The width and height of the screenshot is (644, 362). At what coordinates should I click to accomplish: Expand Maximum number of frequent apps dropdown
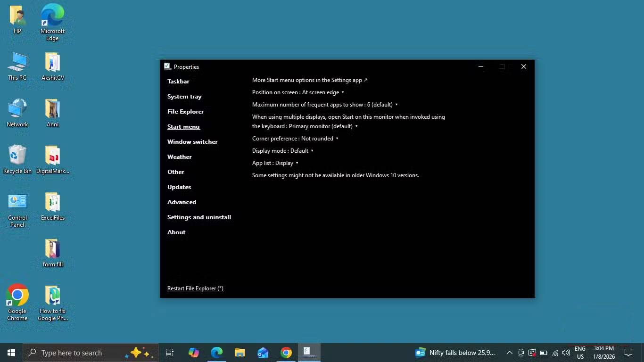click(x=325, y=105)
